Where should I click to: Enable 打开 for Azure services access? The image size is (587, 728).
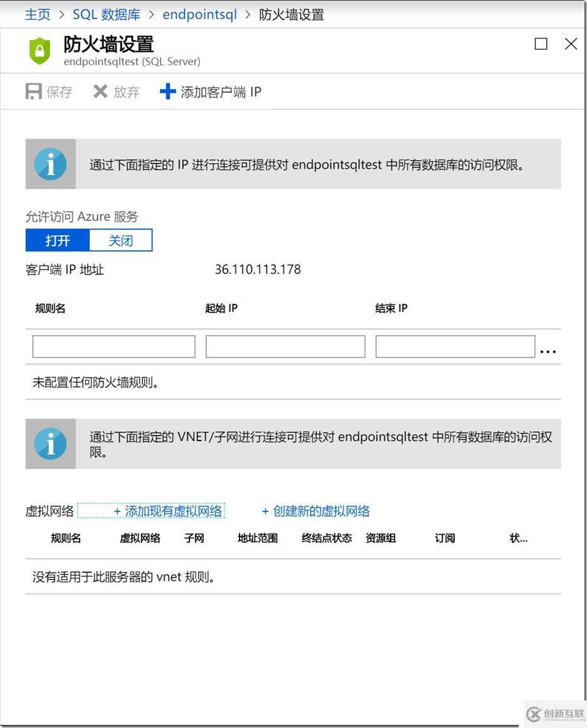(x=57, y=240)
